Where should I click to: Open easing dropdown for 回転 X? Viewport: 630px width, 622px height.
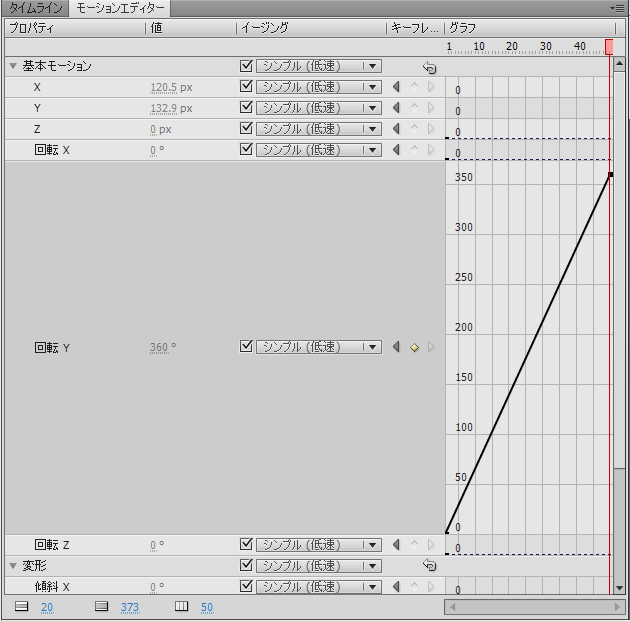(319, 149)
